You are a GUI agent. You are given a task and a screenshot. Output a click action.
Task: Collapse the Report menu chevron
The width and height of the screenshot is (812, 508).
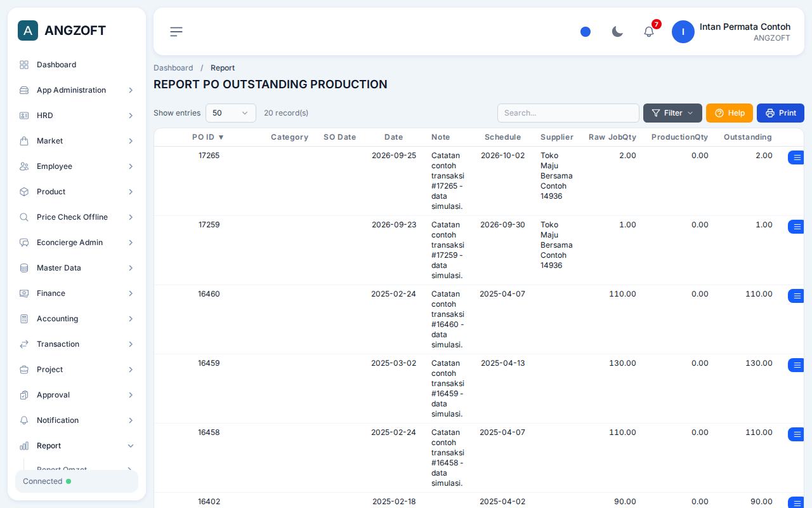[x=131, y=446]
